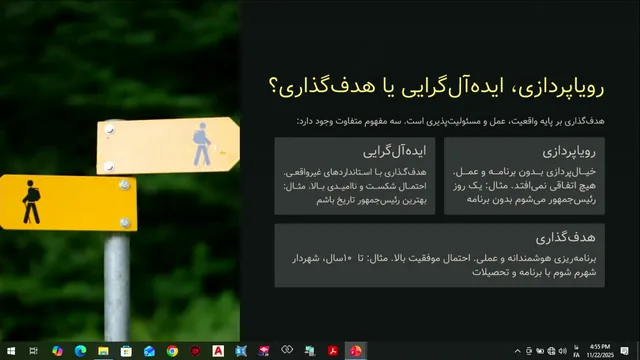Show hidden system tray icons
This screenshot has height=360, width=640.
(518, 351)
